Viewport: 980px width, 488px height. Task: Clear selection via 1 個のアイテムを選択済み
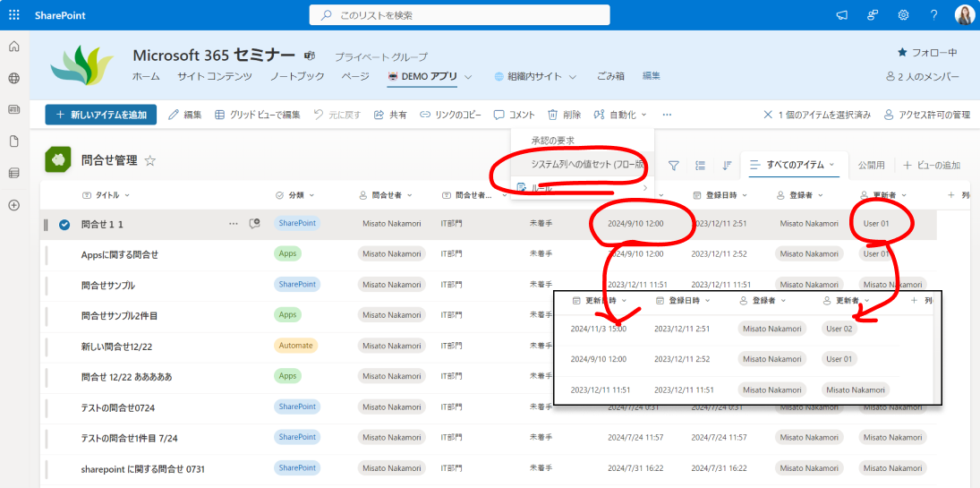click(817, 116)
